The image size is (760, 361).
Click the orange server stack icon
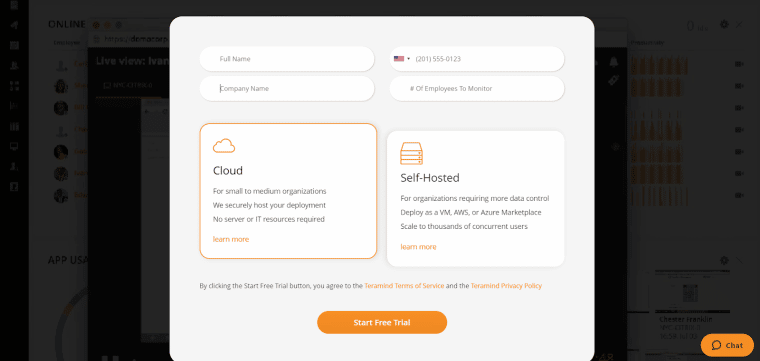click(x=412, y=153)
